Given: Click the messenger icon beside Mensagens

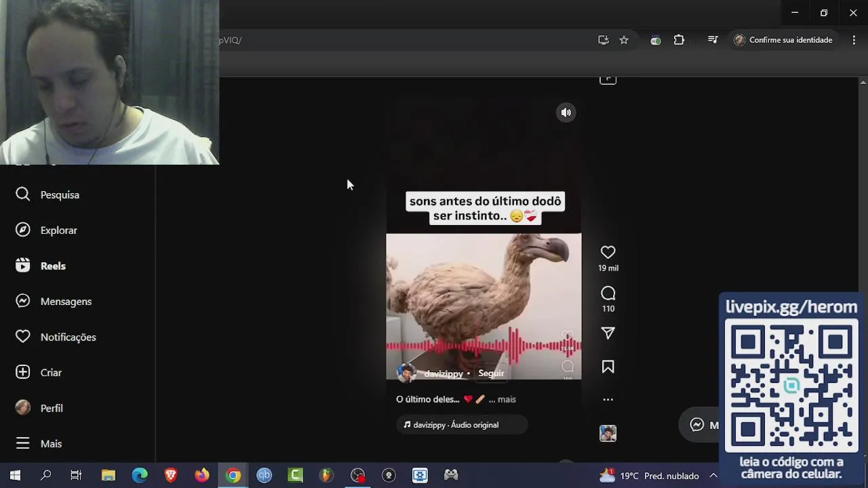Looking at the screenshot, I should click(23, 301).
